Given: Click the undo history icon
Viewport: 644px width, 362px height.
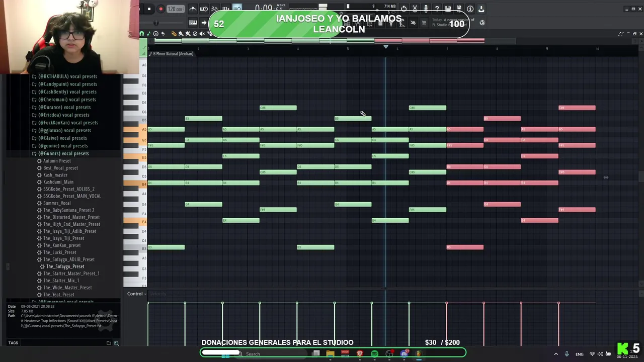Looking at the screenshot, I should coord(404,9).
